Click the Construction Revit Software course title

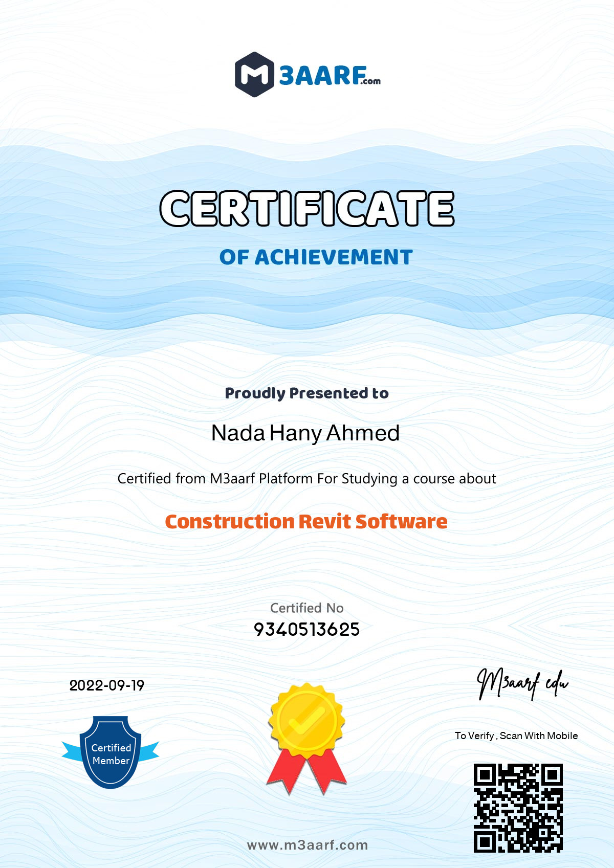click(x=306, y=522)
